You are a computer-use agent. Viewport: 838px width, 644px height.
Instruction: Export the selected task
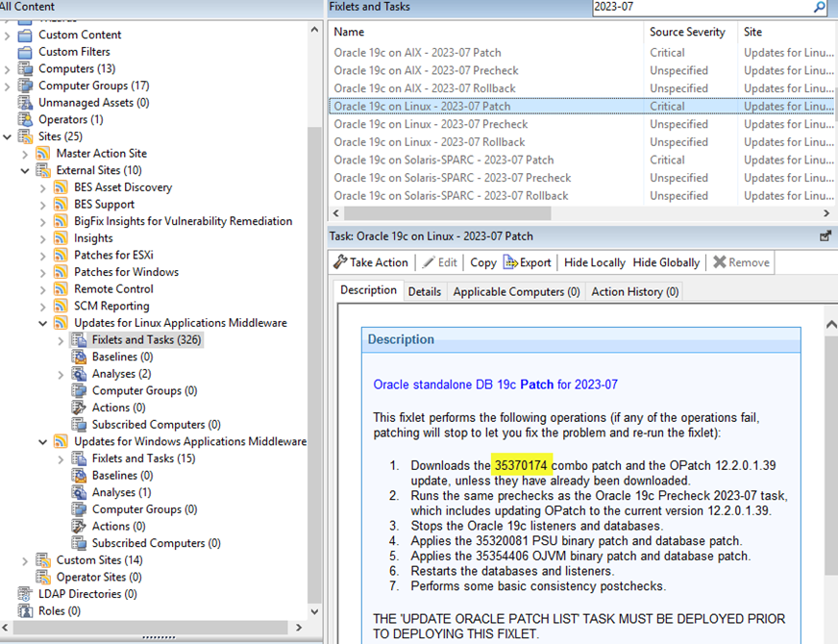click(x=527, y=262)
